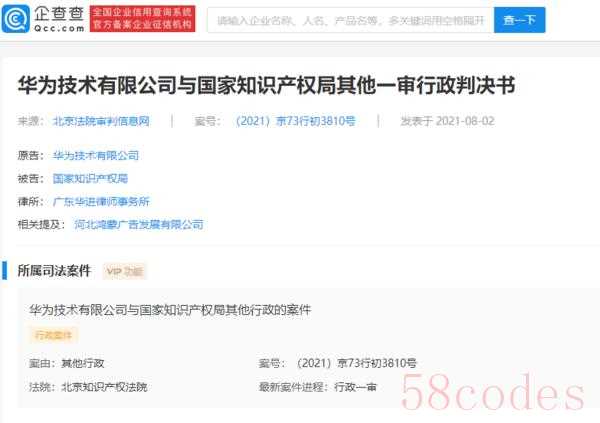Click the orange 行政案件 tag
The image size is (600, 423).
click(x=53, y=335)
